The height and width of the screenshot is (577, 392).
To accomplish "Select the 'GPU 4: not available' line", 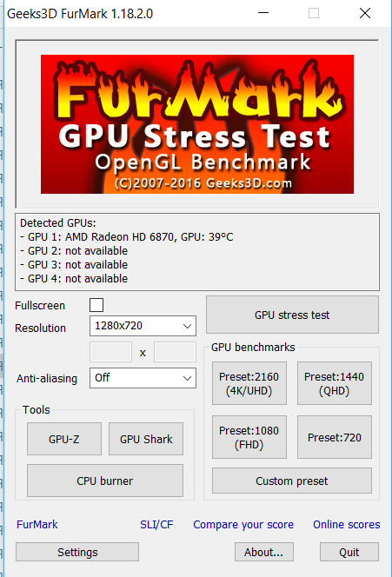I will pyautogui.click(x=74, y=279).
